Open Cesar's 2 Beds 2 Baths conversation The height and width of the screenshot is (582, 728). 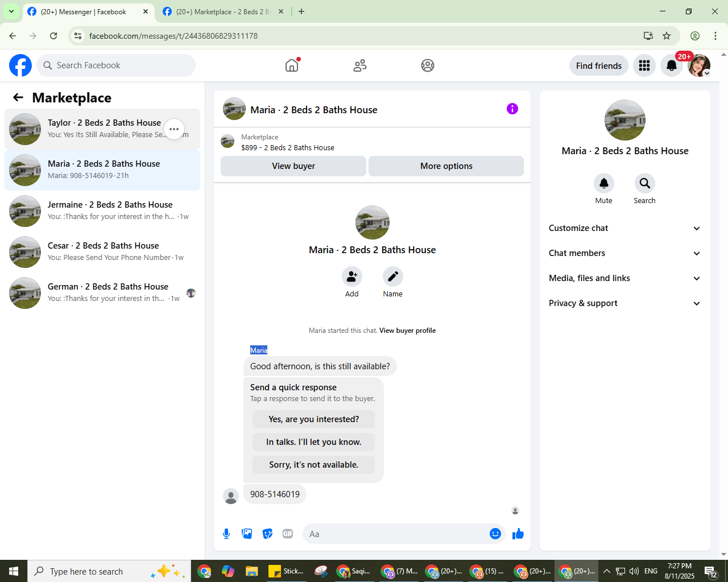click(102, 252)
